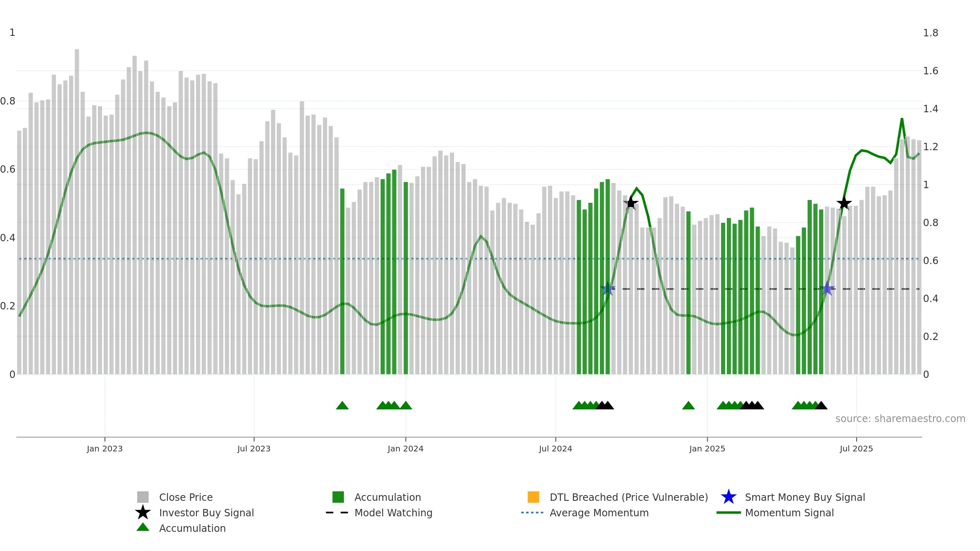This screenshot has height=551, width=980.
Task: Click the black investor star near Jul 2025
Action: (x=844, y=203)
